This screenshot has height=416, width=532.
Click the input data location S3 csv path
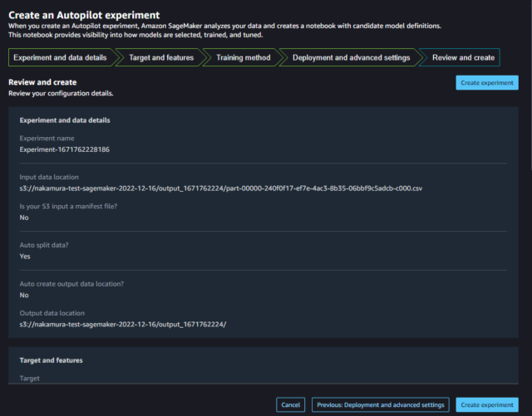click(x=221, y=188)
